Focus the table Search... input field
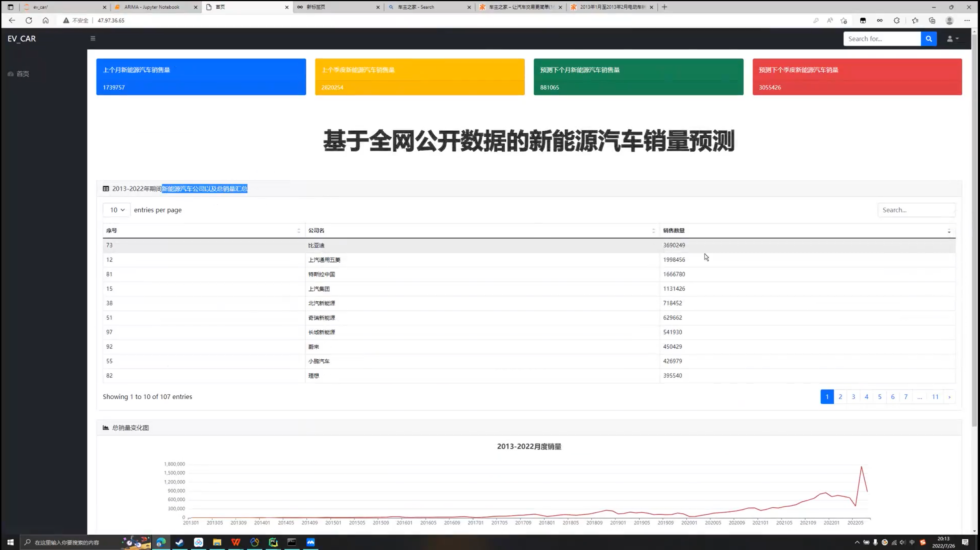 tap(916, 210)
